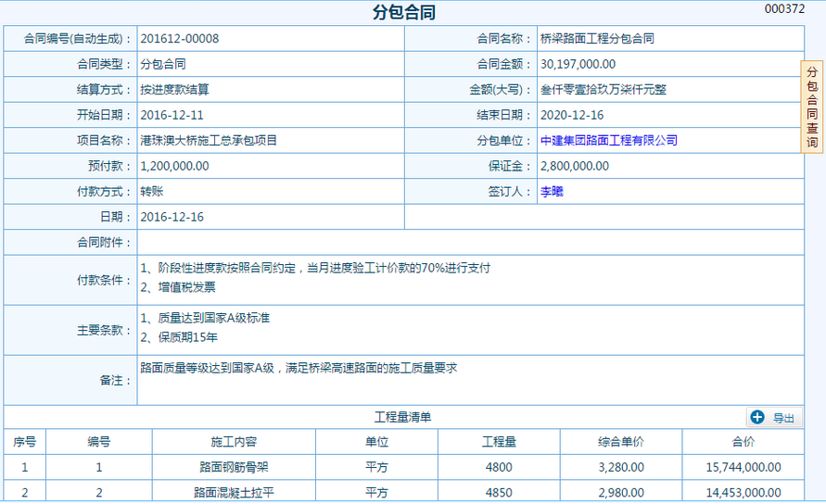Click the 预付款 value 1,200,000.00
This screenshot has height=504, width=826.
coord(174,167)
